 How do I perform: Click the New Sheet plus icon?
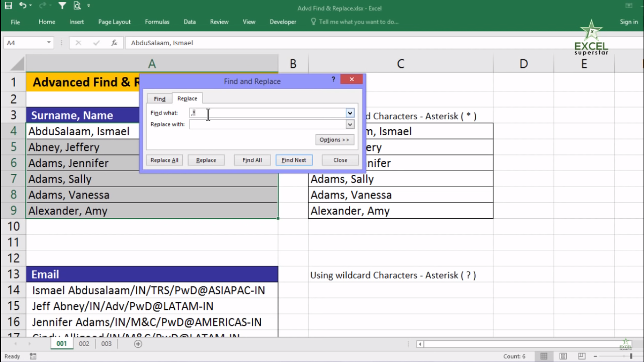[x=138, y=344]
